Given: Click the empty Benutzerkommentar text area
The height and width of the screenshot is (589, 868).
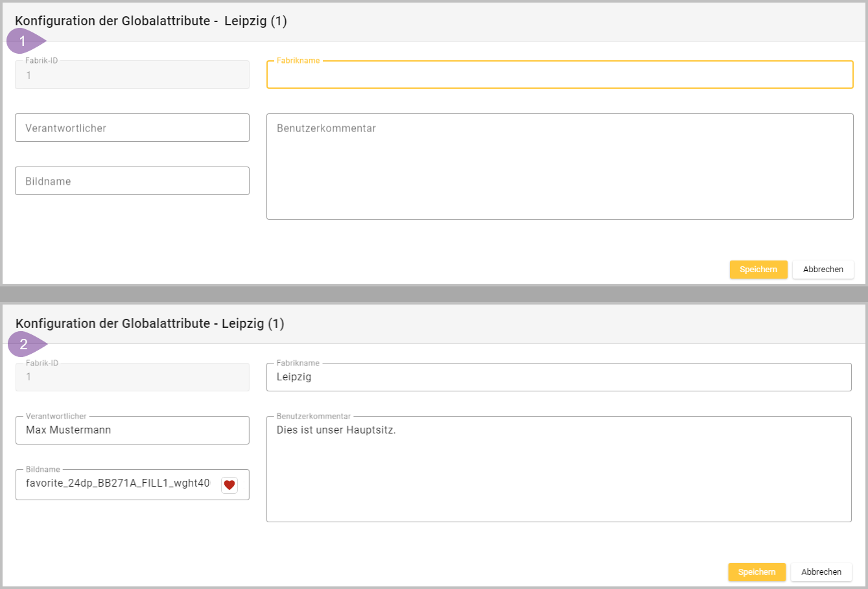Looking at the screenshot, I should point(559,167).
